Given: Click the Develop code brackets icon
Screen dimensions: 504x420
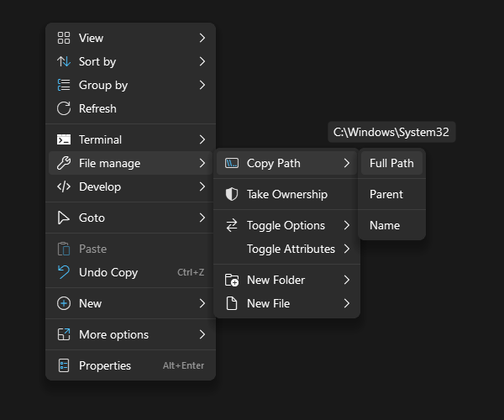Looking at the screenshot, I should 63,186.
